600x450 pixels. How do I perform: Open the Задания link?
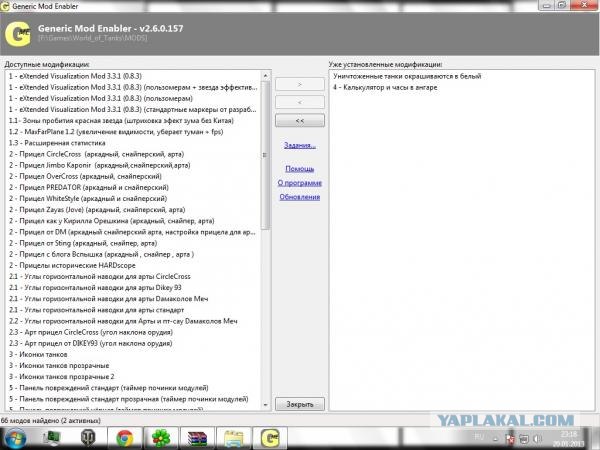point(300,145)
